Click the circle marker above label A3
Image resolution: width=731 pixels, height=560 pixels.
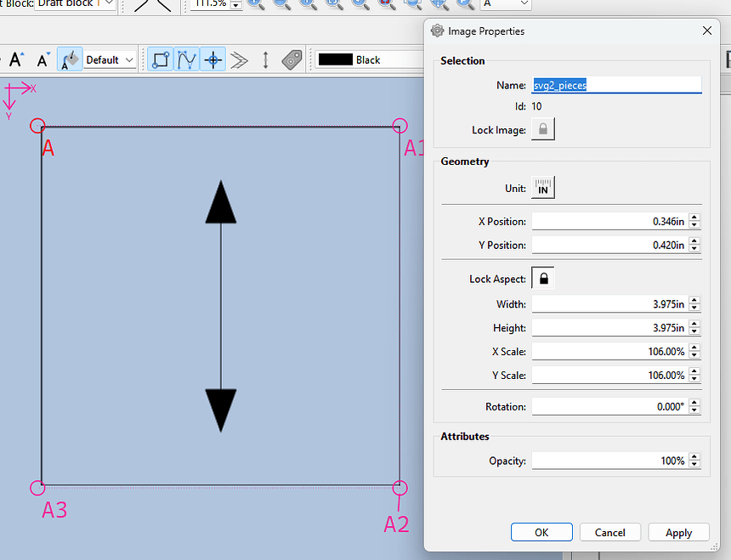(x=37, y=488)
